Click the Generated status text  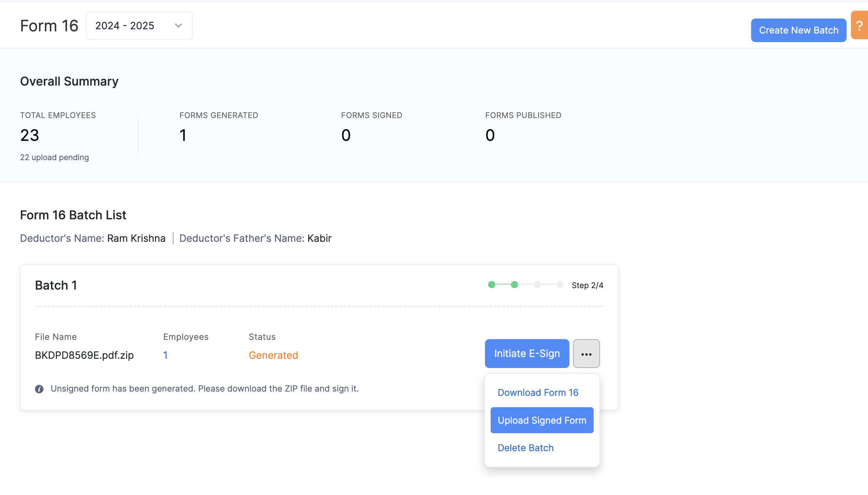(x=273, y=355)
